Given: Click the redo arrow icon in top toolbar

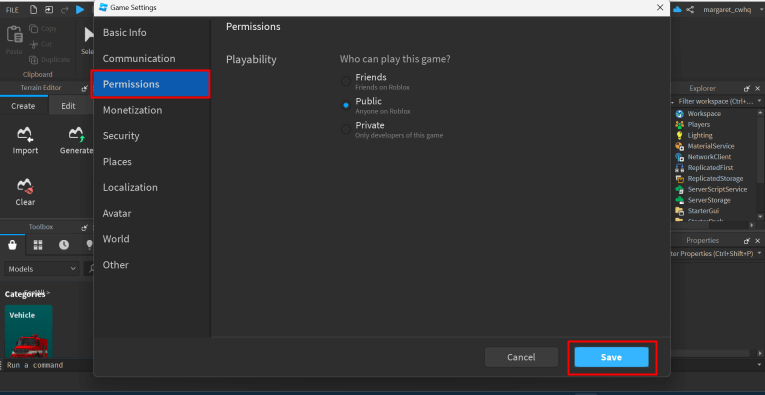Looking at the screenshot, I should [65, 10].
